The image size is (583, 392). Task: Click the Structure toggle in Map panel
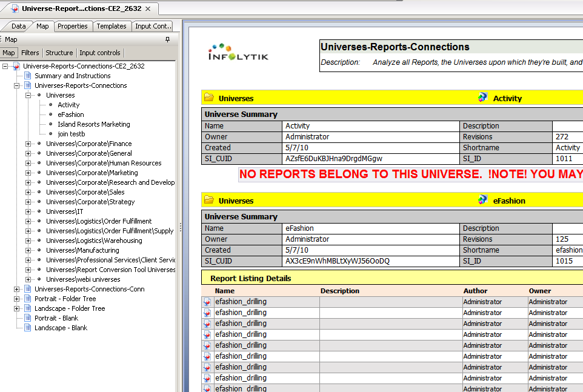point(59,53)
